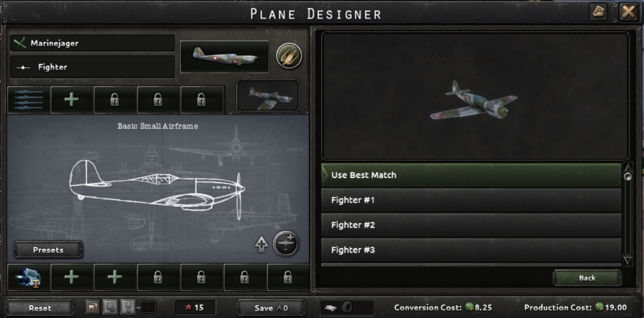Open the Presets list
Viewport: 644px width, 318px height.
click(48, 250)
